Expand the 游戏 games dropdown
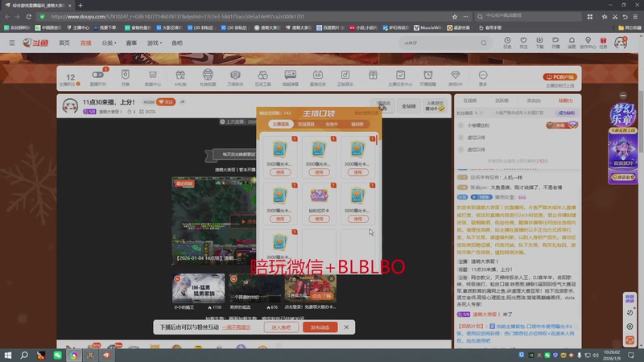Viewport: 644px width, 362px height. click(155, 43)
